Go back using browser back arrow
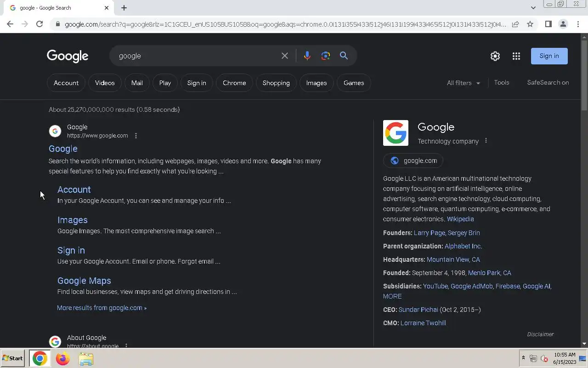588x368 pixels. [x=10, y=24]
